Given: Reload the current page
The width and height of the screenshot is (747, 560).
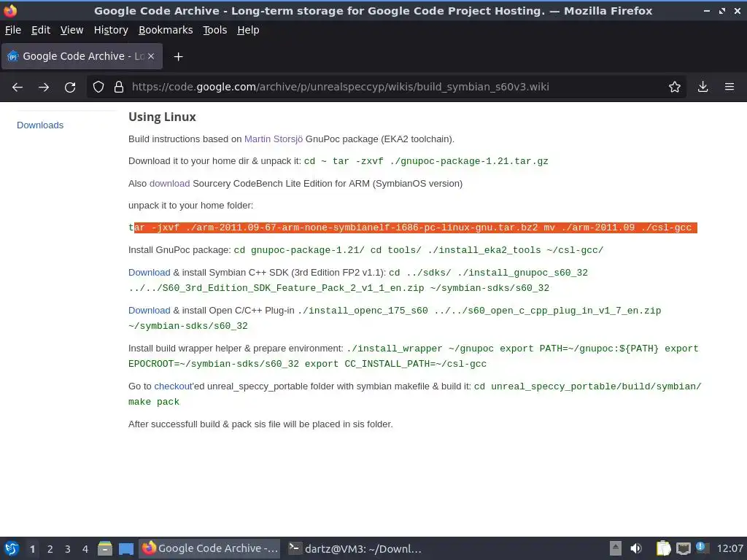Looking at the screenshot, I should (x=70, y=87).
